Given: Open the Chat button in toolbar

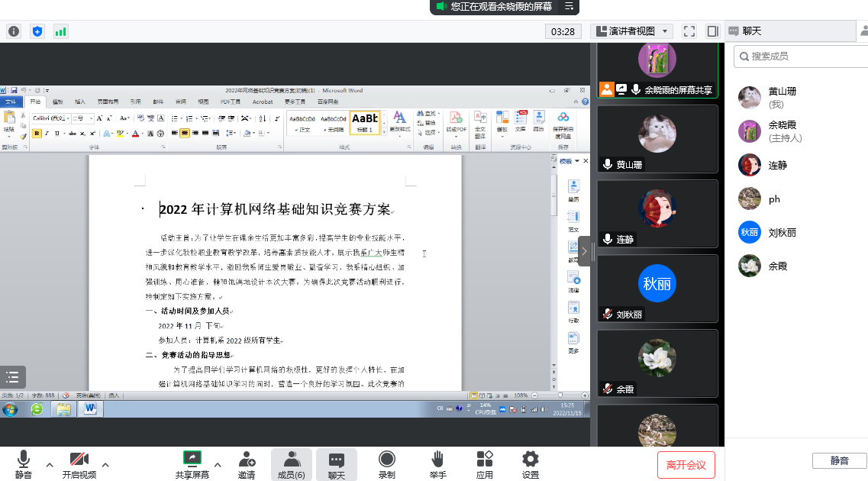Looking at the screenshot, I should tap(337, 464).
